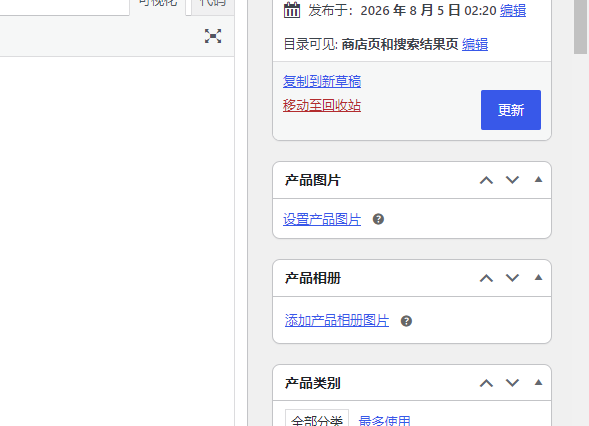Move 产品图片 panel up
The height and width of the screenshot is (426, 589).
tap(486, 180)
